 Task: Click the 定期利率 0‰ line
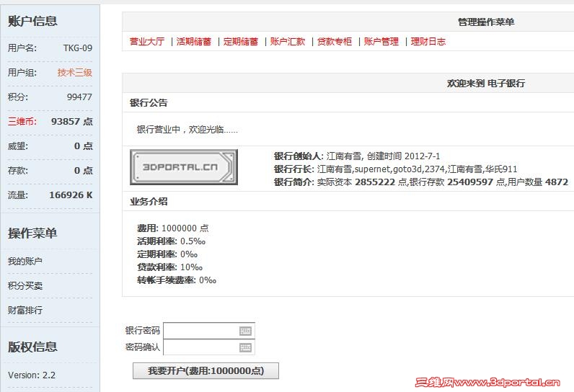[167, 254]
